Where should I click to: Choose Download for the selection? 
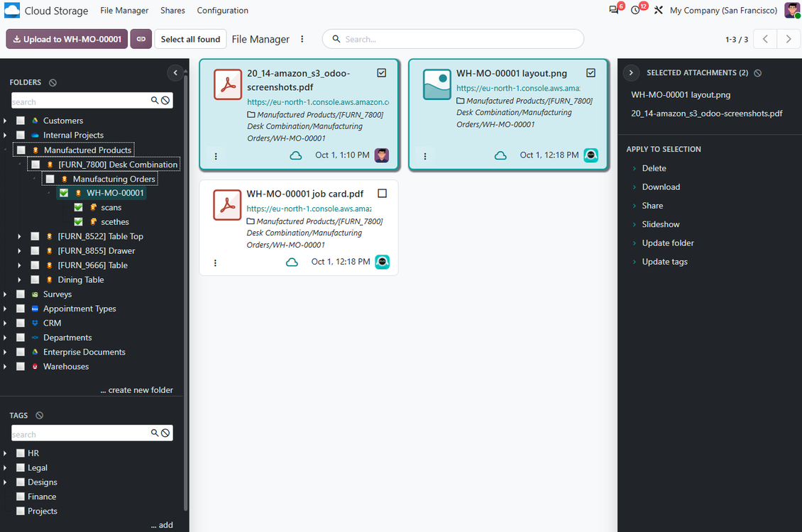click(x=661, y=187)
